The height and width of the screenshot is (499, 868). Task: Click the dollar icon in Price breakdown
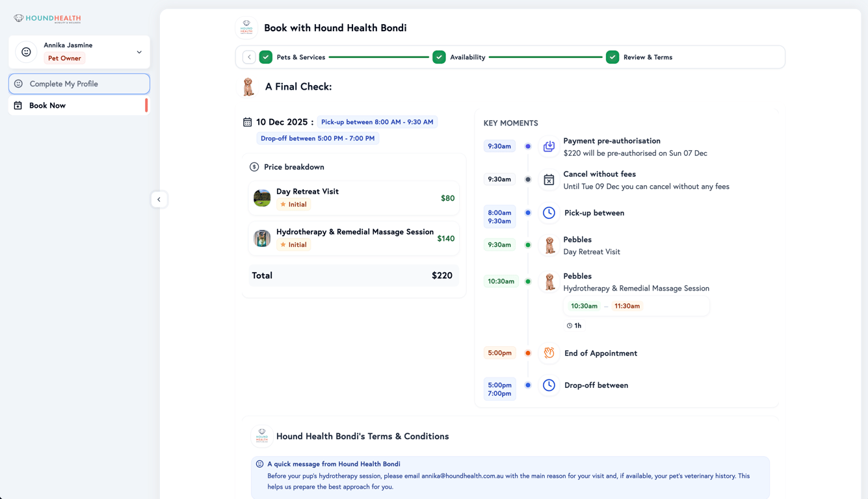[254, 167]
